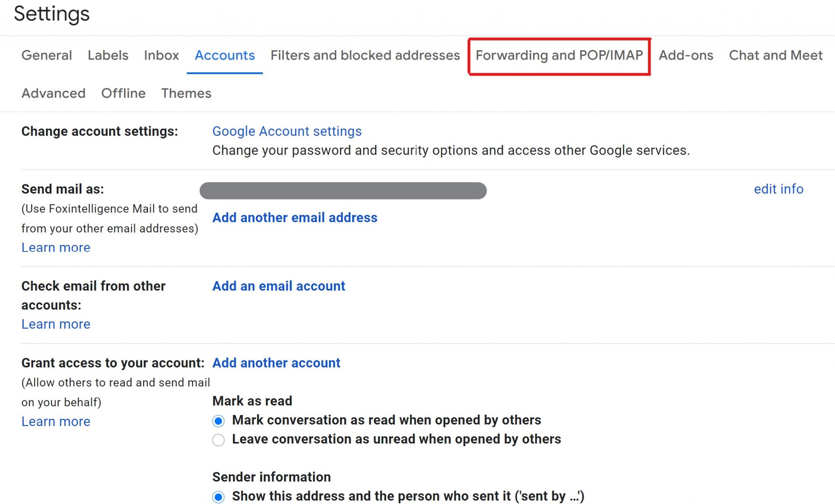The image size is (835, 504).
Task: Click the Advanced settings tab
Action: tap(52, 93)
